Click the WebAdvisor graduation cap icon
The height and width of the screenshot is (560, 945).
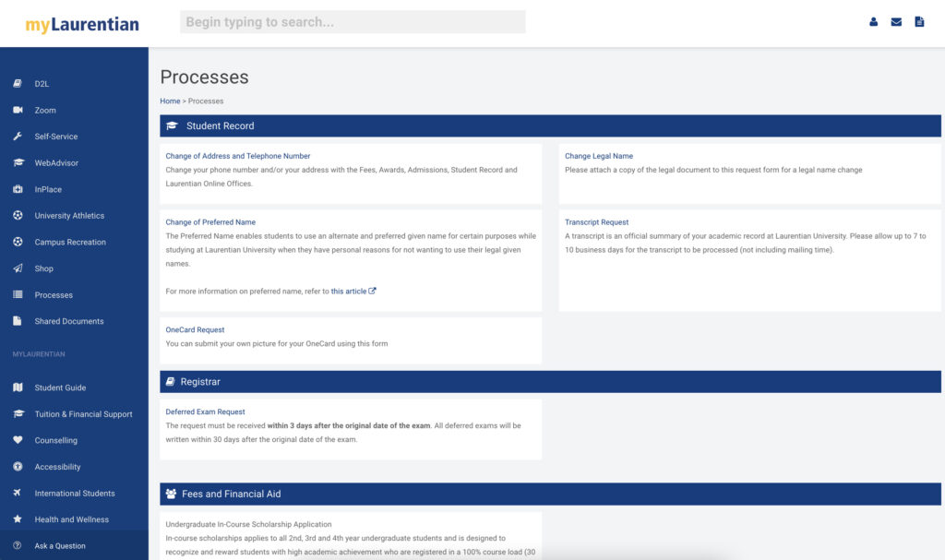18,162
